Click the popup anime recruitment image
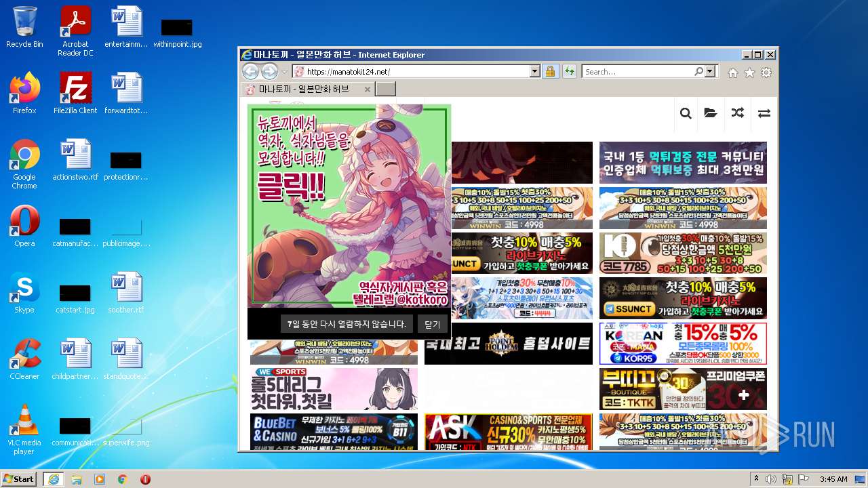 point(349,206)
